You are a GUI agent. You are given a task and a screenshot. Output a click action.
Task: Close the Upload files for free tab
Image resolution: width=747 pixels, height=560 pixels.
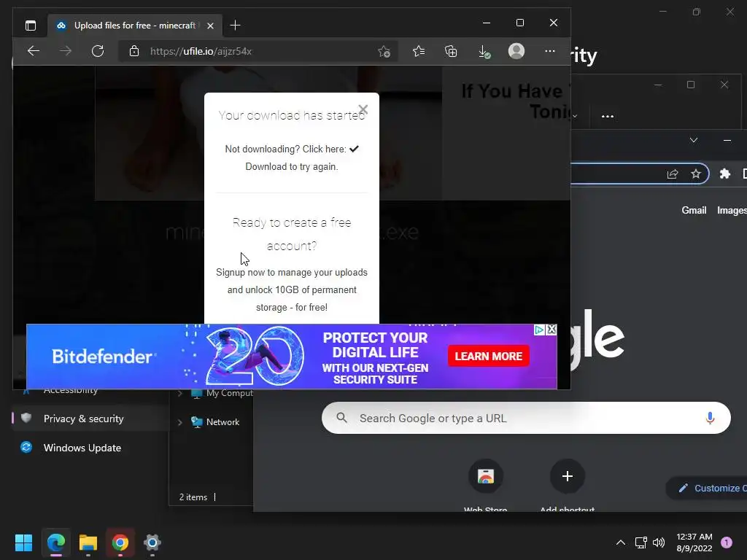pyautogui.click(x=210, y=26)
